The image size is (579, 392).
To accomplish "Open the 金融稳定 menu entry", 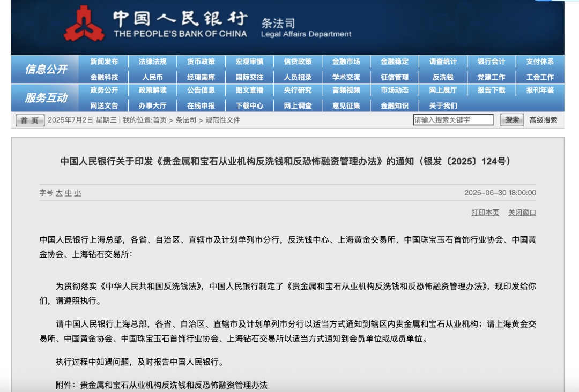I will point(395,62).
